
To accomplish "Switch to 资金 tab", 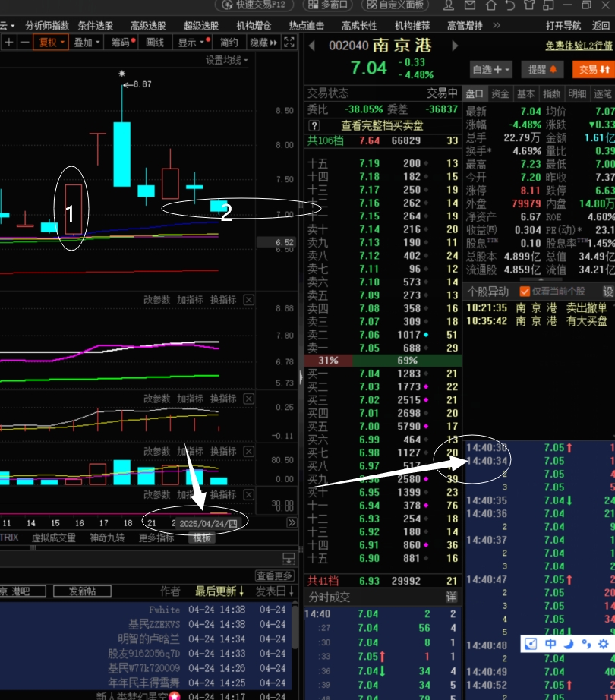I will pyautogui.click(x=500, y=93).
